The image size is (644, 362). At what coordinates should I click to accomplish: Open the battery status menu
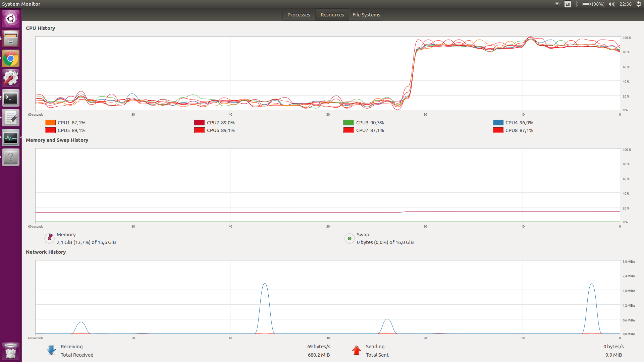click(592, 4)
